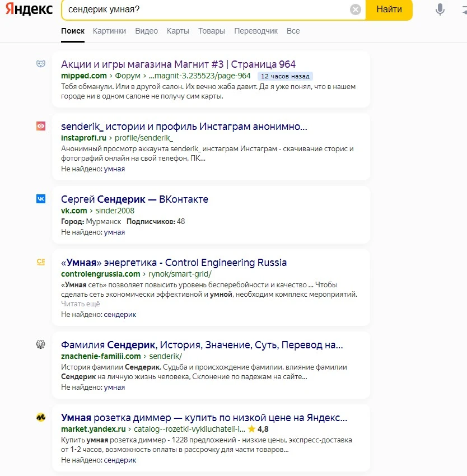Click Не найдено: сендерик under market result
This screenshot has width=467, height=476.
(99, 460)
